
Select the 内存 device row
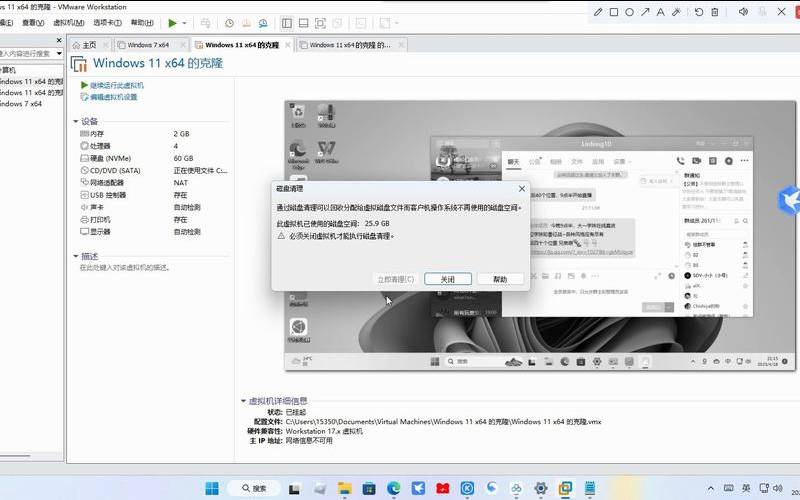(152, 134)
